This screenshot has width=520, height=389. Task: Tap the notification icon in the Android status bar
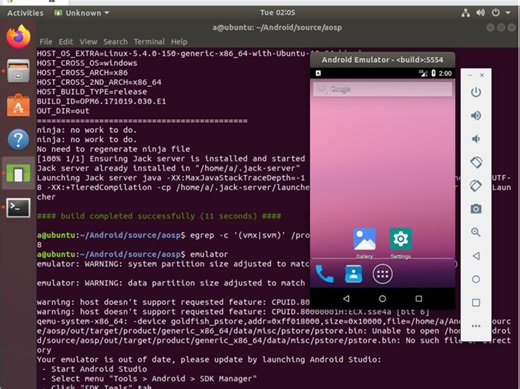(318, 73)
